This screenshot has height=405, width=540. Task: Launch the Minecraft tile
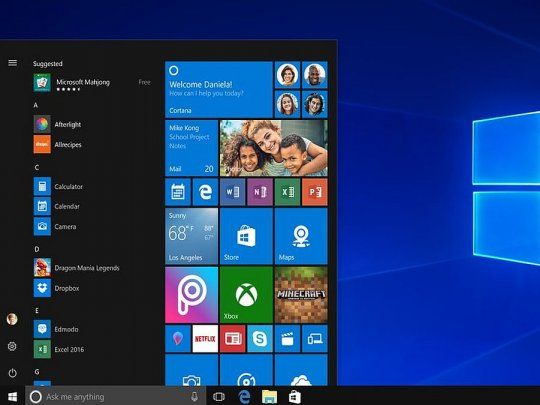[301, 295]
